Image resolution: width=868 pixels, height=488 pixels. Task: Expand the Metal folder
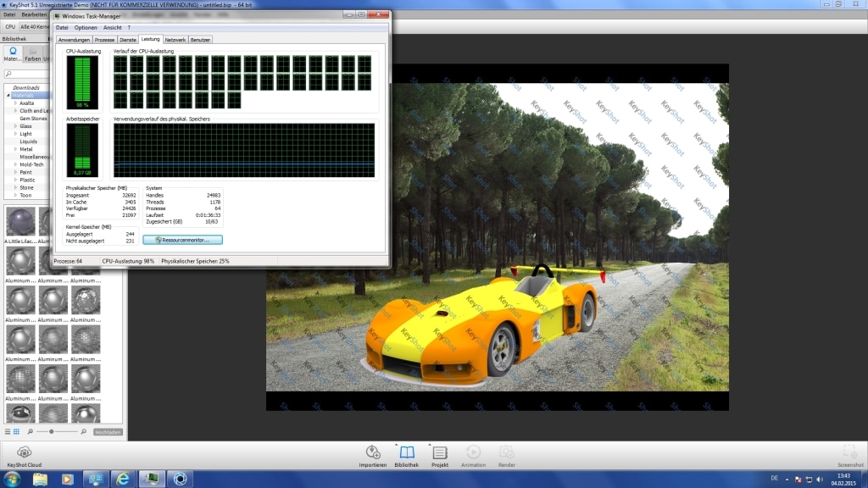[x=15, y=149]
